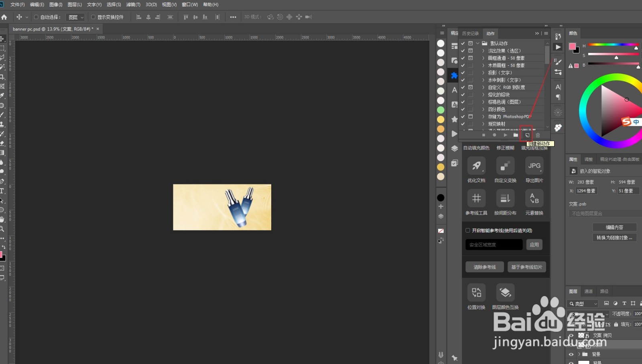Expand the 棕褐色调（图层）action

pyautogui.click(x=483, y=102)
